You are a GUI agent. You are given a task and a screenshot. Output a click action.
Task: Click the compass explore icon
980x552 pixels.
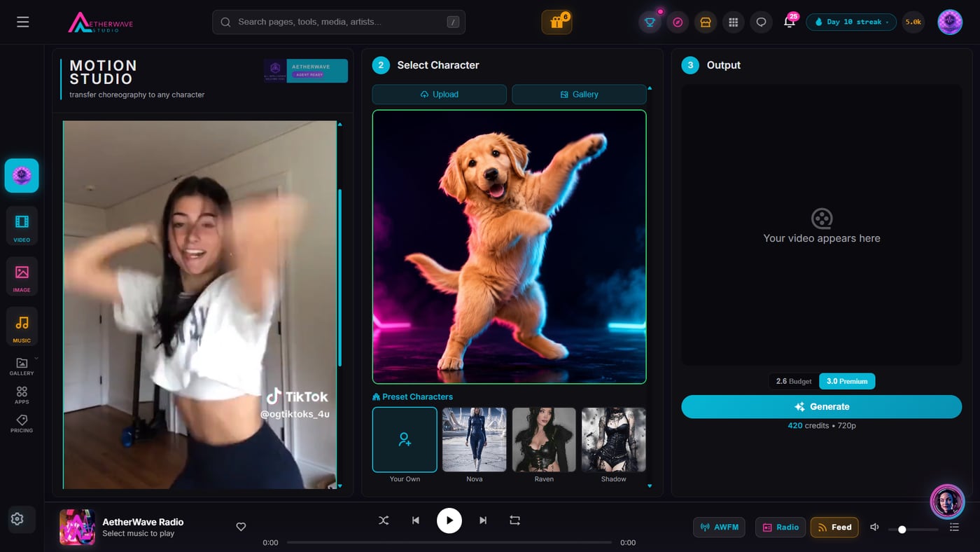pos(678,22)
